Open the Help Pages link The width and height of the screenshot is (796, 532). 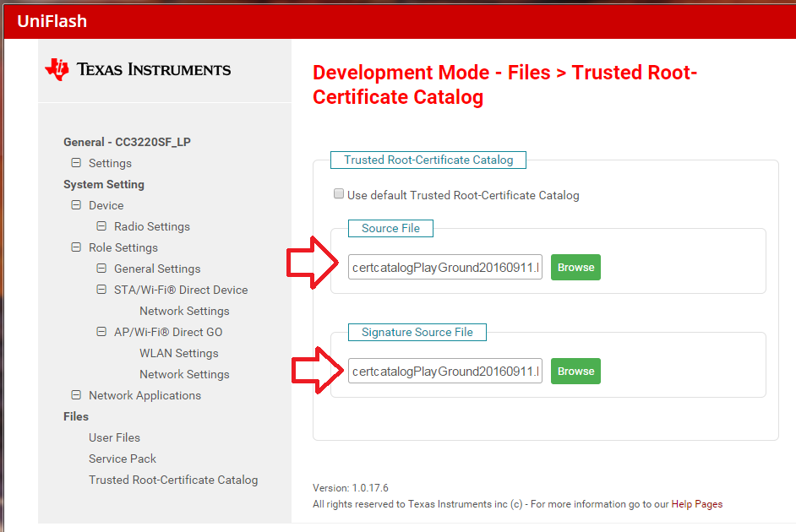[x=696, y=504]
